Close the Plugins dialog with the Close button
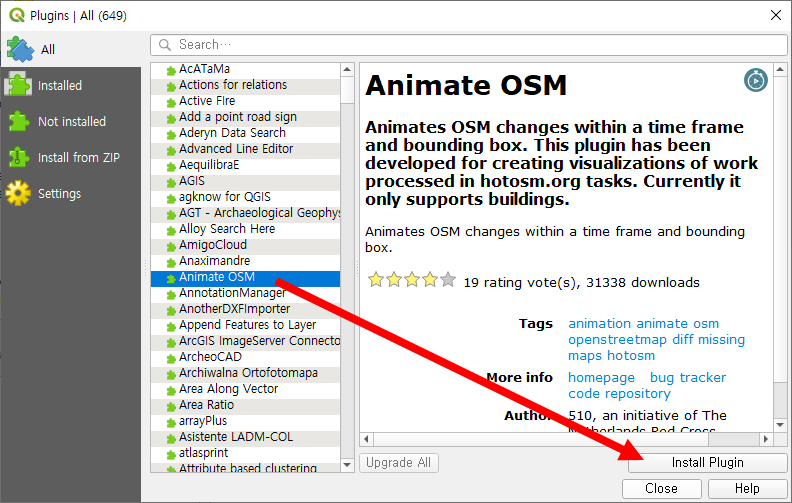 pyautogui.click(x=662, y=488)
